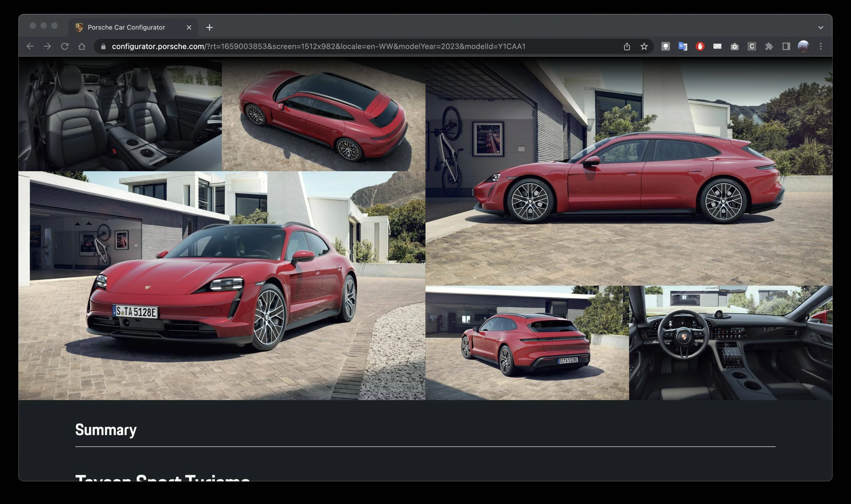
Task: Click the window zoom traffic light
Action: tap(54, 26)
